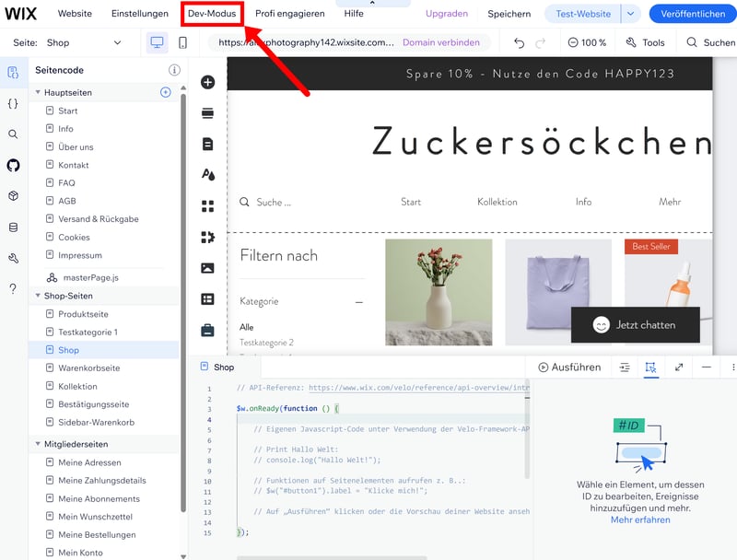Open the Tools menu
The width and height of the screenshot is (737, 560).
click(646, 42)
